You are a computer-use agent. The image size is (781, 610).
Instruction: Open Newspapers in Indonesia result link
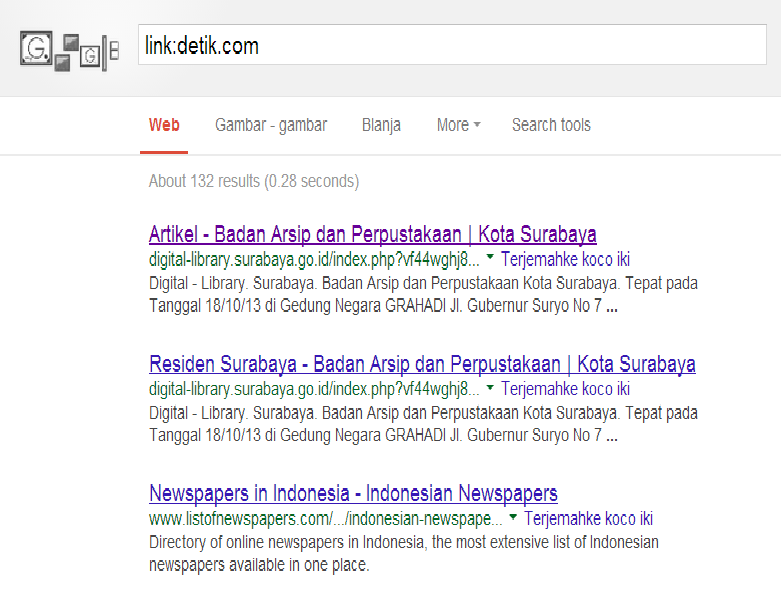(x=353, y=493)
